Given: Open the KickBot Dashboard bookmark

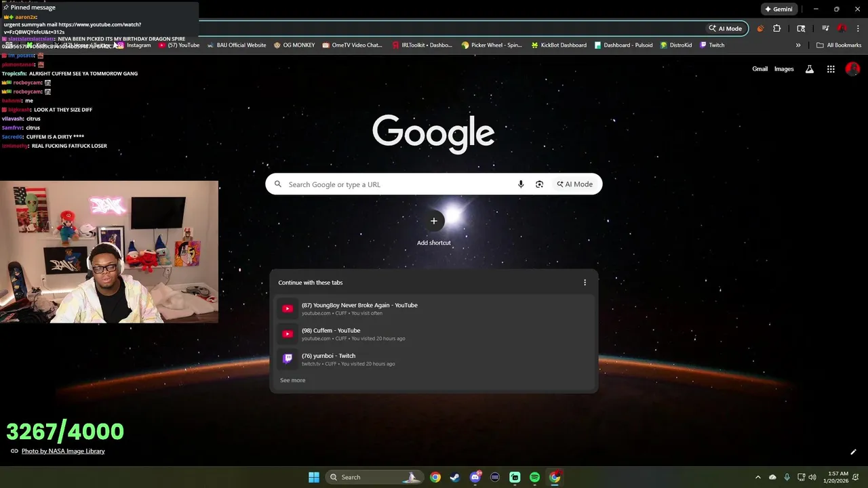Looking at the screenshot, I should (x=559, y=45).
